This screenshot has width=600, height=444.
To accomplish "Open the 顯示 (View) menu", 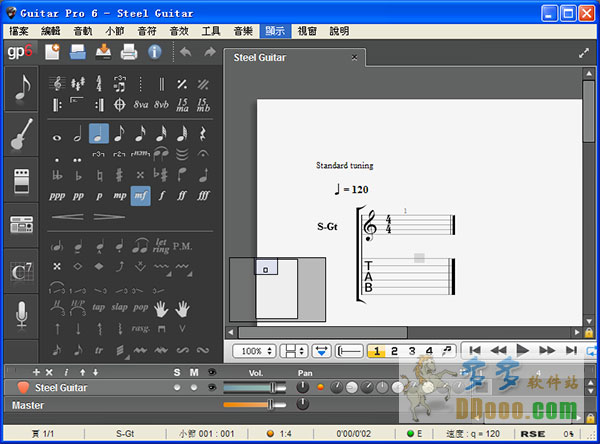I will pos(275,31).
